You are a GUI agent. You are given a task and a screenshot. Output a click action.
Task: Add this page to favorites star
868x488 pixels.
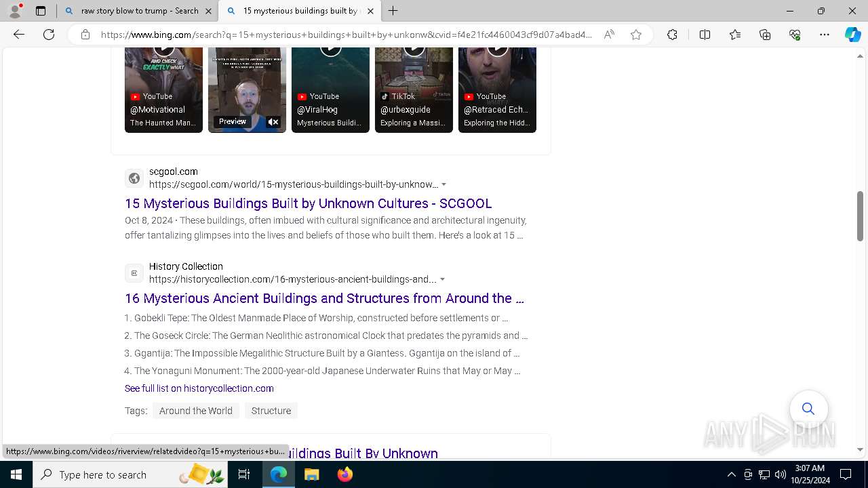pos(636,35)
